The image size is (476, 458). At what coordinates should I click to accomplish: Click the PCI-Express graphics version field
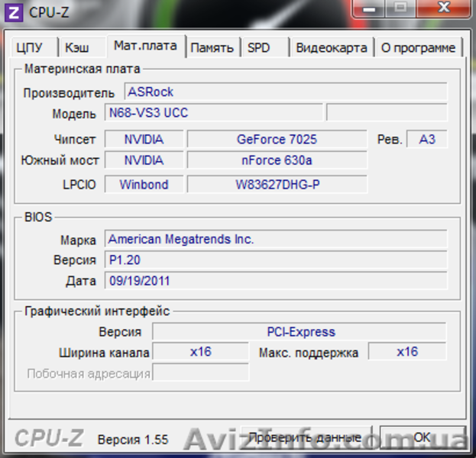[x=300, y=331]
